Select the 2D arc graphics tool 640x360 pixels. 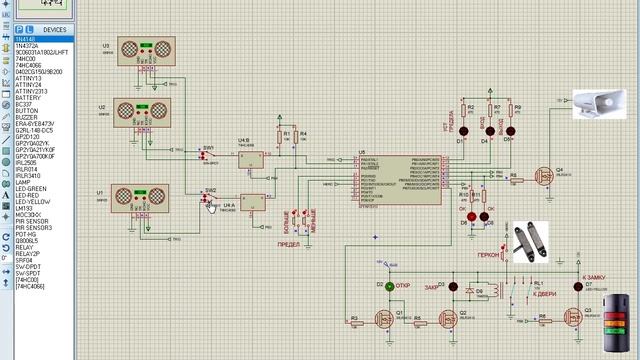[6, 173]
